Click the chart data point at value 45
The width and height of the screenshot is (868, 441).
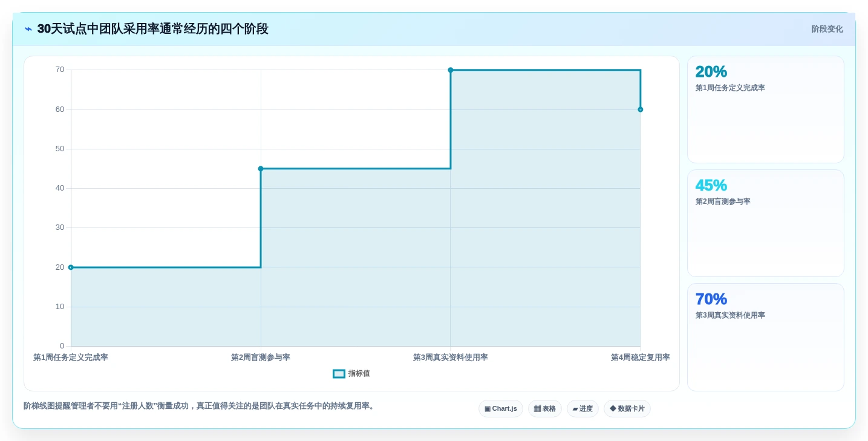pos(261,169)
